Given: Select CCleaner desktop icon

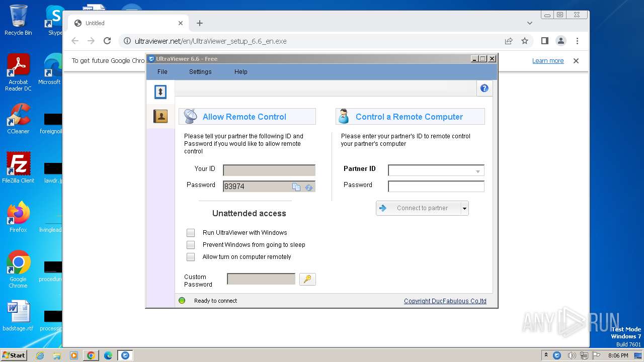Looking at the screenshot, I should click(18, 119).
